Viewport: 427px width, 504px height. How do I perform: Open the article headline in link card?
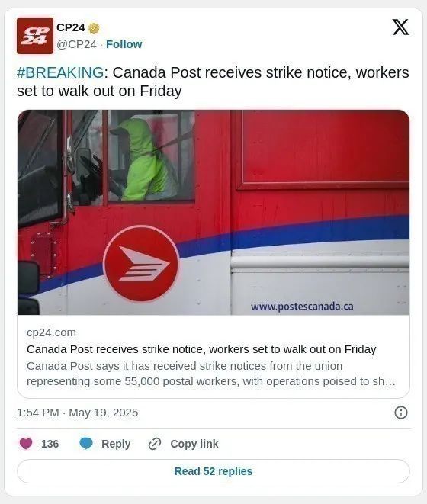201,349
